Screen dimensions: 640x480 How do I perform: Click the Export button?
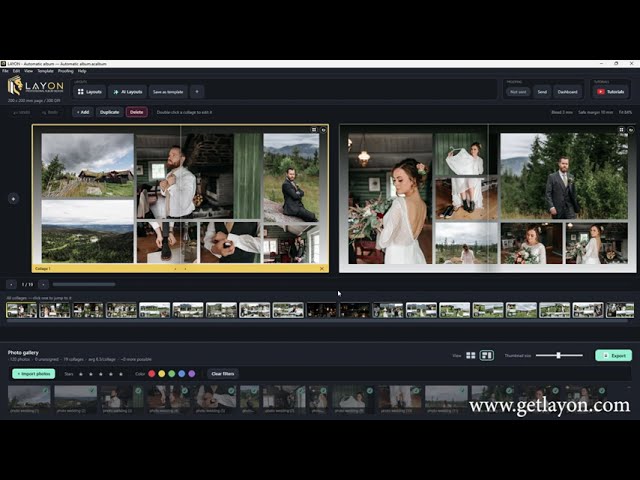(613, 356)
